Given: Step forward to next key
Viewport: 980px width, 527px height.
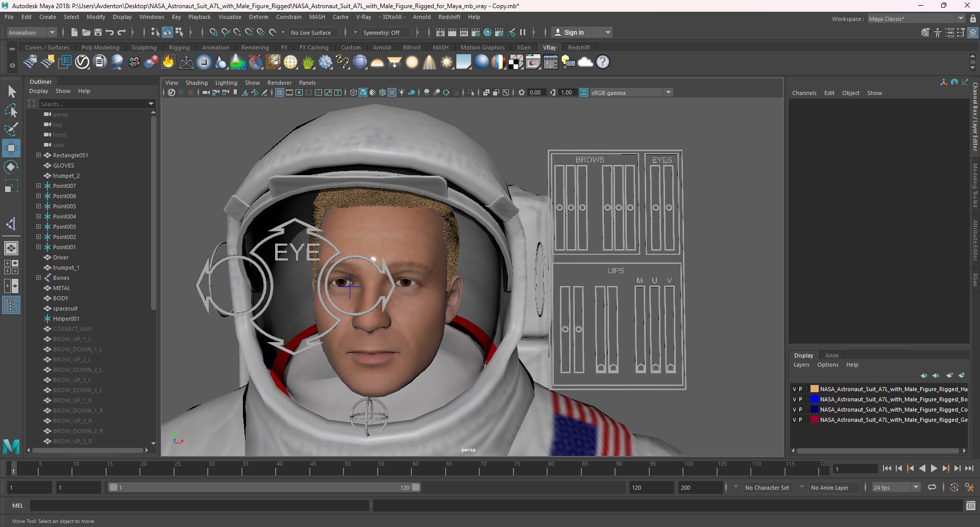Looking at the screenshot, I should coord(946,468).
